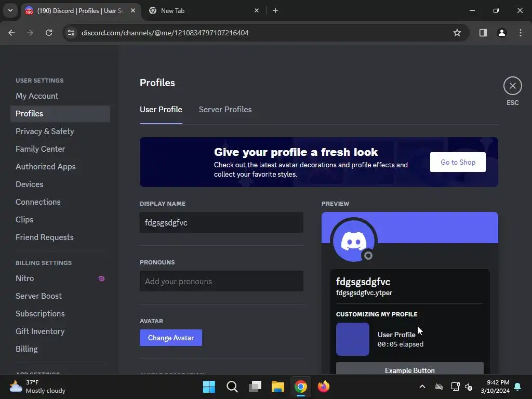532x399 pixels.
Task: Open Subscriptions settings
Action: (60, 313)
